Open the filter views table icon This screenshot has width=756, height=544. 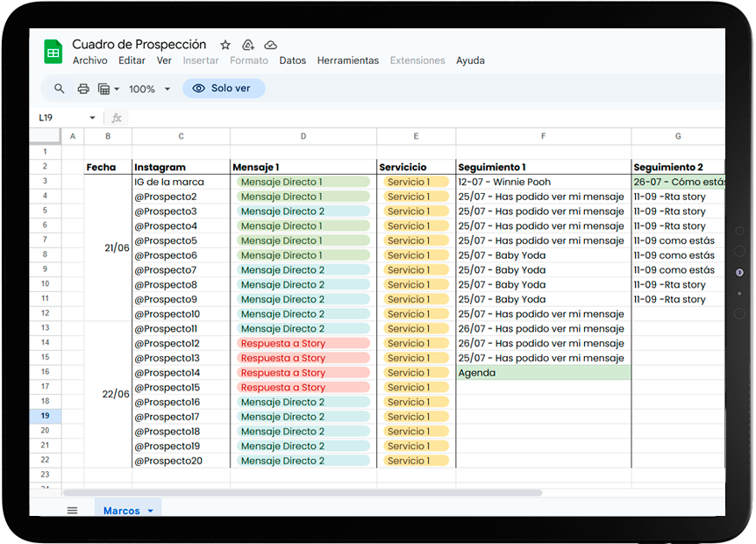tap(105, 89)
